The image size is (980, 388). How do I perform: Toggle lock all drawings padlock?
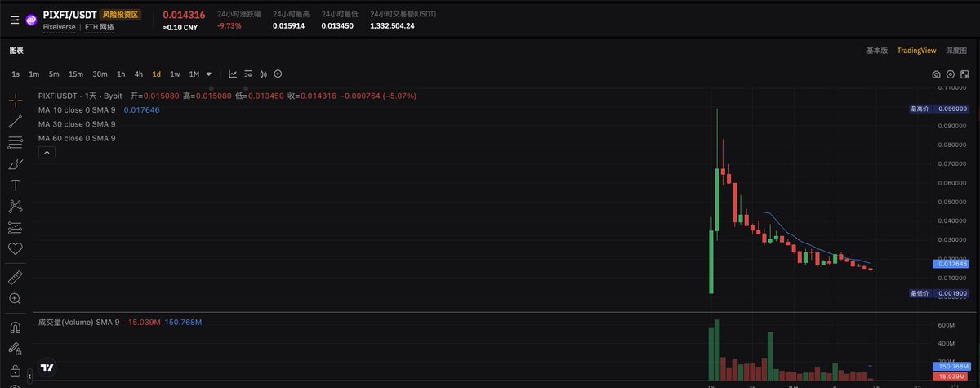point(15,371)
